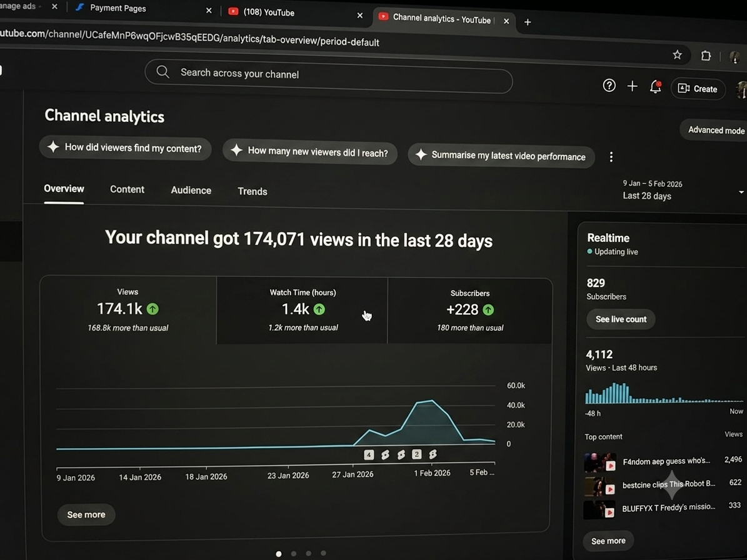Open BLUFFYX T Freddy's missio thumbnail
Screen dimensions: 747x560
point(599,510)
